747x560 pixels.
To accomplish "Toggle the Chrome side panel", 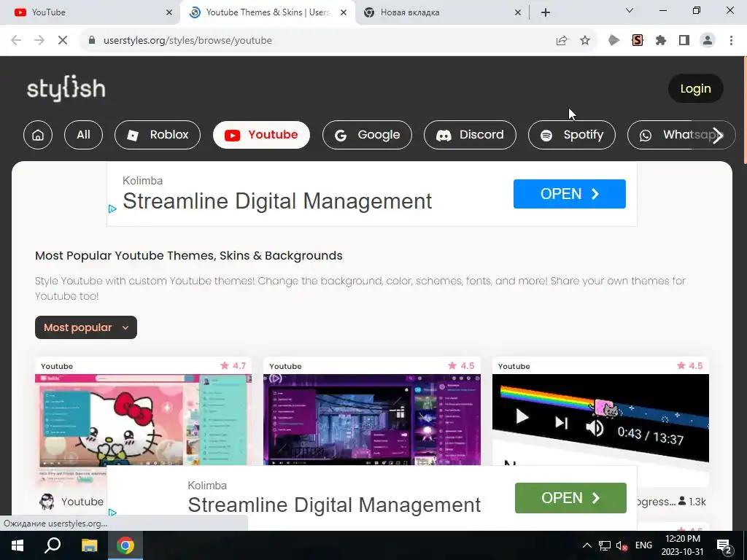I will tap(684, 41).
